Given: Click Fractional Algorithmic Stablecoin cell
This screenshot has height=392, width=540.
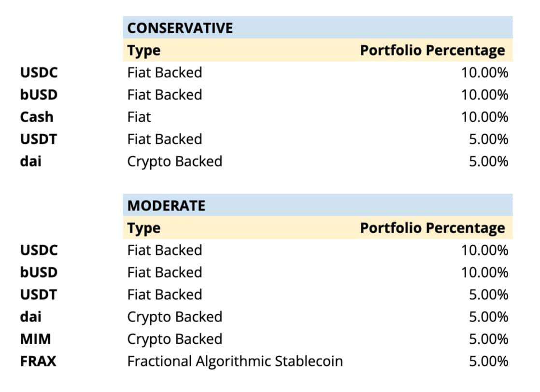Looking at the screenshot, I should [235, 362].
